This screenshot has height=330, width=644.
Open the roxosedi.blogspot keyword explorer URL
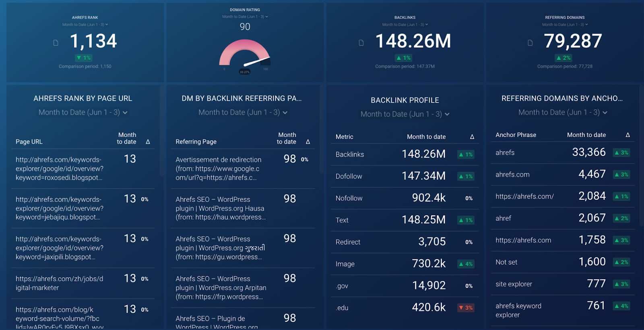[60, 168]
